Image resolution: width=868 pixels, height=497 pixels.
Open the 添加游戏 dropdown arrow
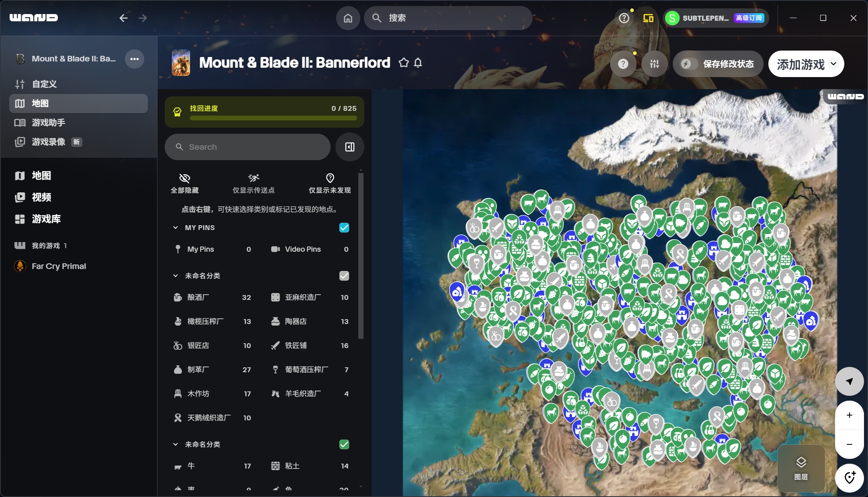point(833,64)
